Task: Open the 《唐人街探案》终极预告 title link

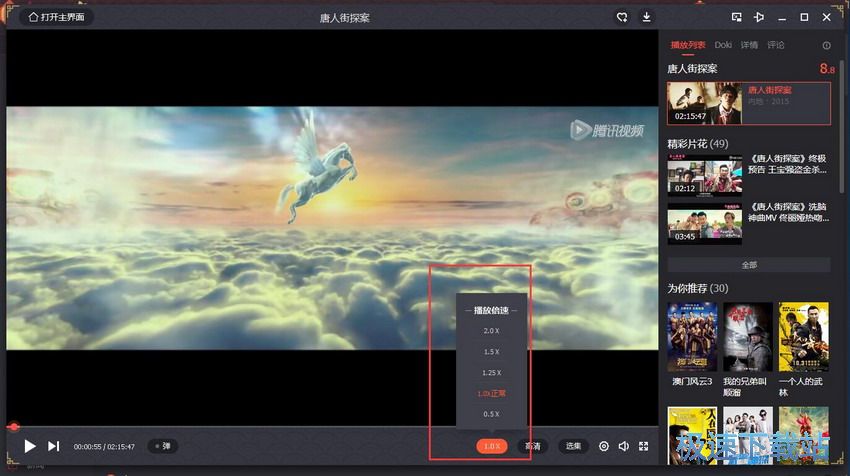Action: click(787, 164)
